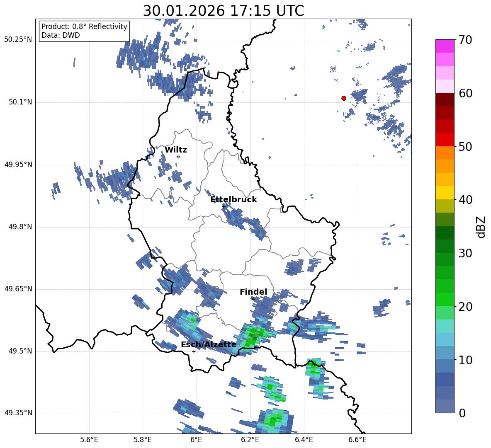Click the 10 tick label on colorbar

point(465,360)
